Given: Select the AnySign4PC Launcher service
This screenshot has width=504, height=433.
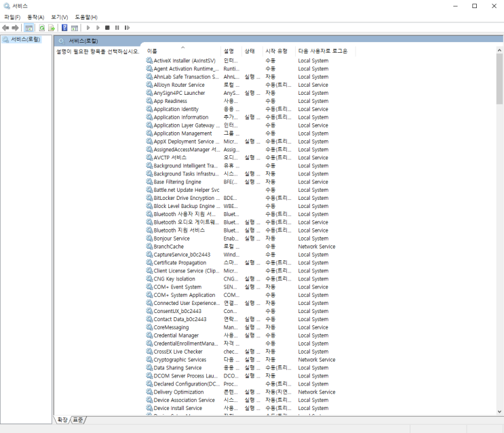Looking at the screenshot, I should tap(250, 93).
